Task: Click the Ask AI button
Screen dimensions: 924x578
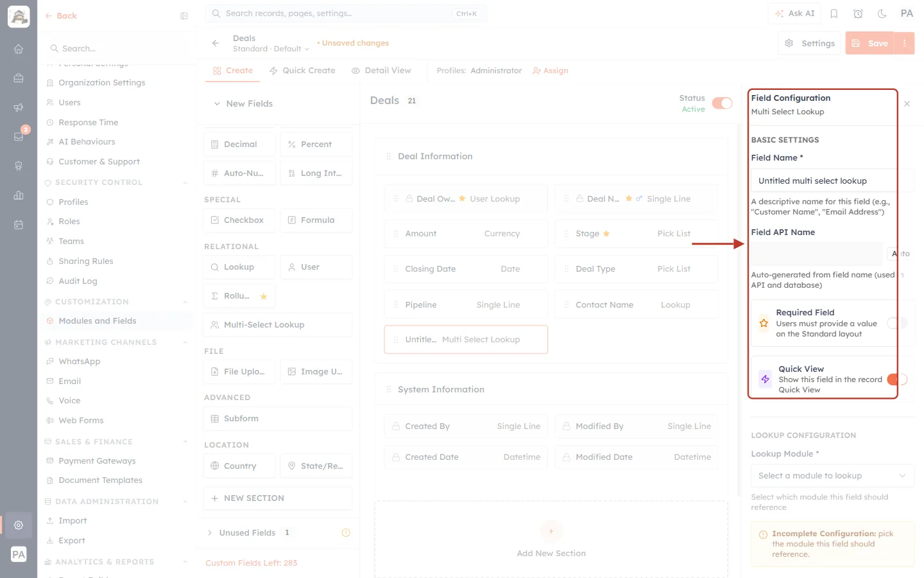Action: pos(794,13)
